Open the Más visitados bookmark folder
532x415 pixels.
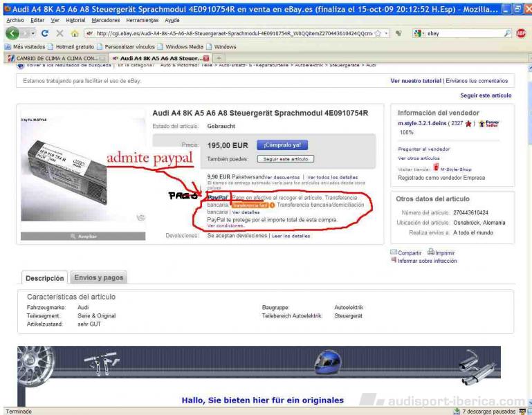pos(25,47)
